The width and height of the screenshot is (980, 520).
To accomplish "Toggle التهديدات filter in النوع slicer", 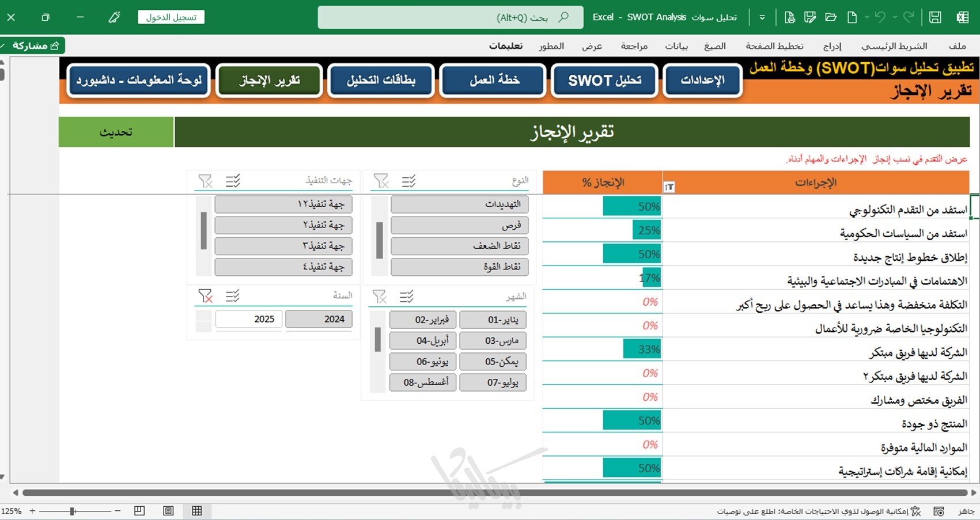I will [x=459, y=204].
